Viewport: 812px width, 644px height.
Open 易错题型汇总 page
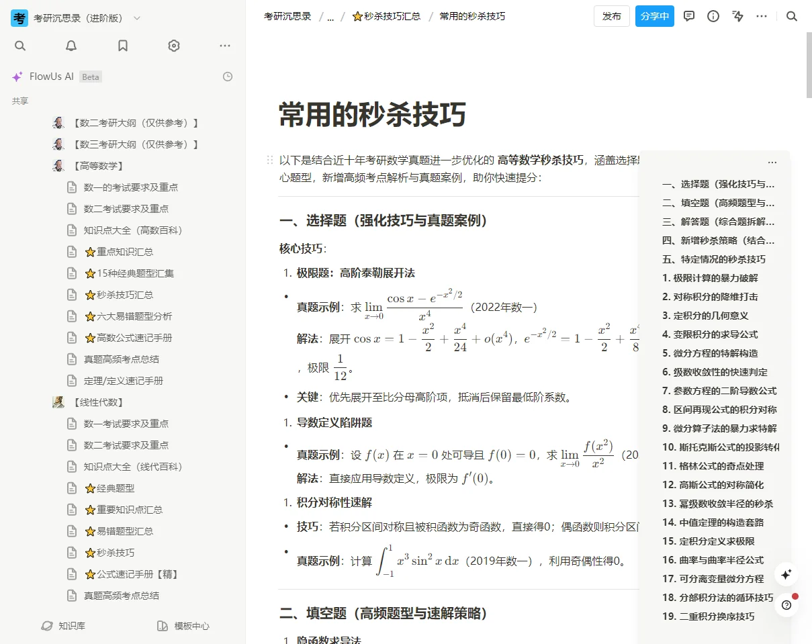pos(119,531)
